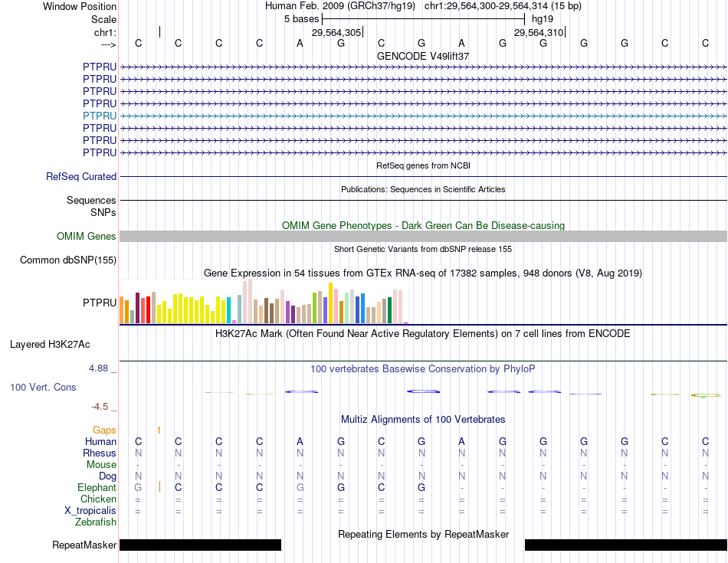Image resolution: width=728 pixels, height=563 pixels.
Task: Click the orange gap count '1'
Action: point(159,430)
